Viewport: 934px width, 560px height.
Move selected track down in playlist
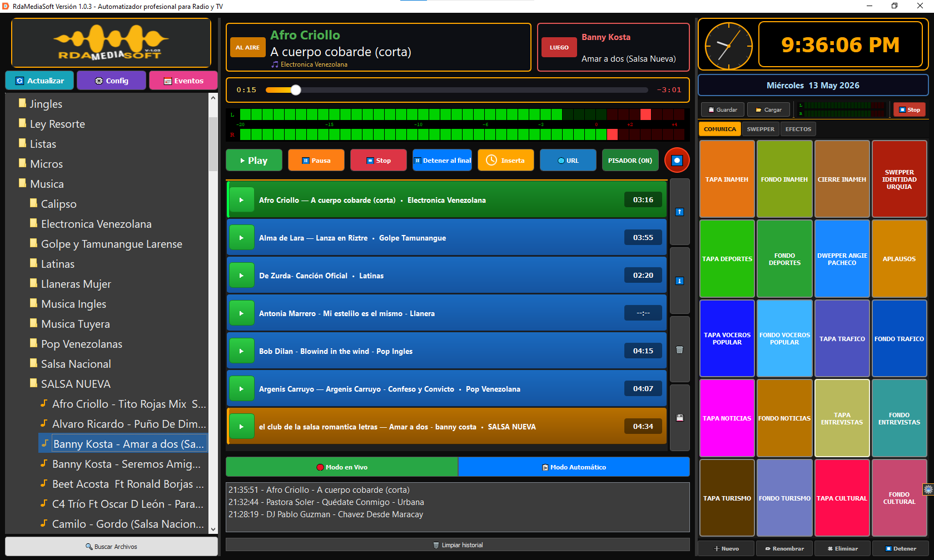click(x=679, y=281)
